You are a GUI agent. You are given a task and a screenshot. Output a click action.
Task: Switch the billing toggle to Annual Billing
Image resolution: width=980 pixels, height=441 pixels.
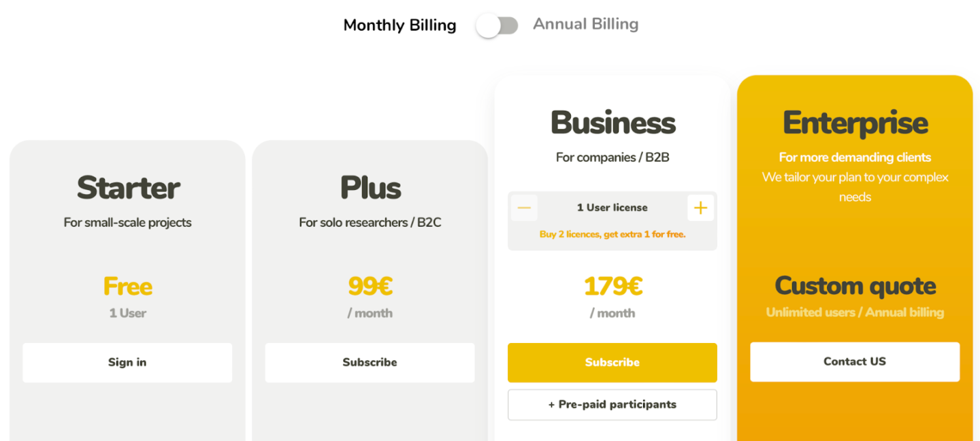coord(497,24)
